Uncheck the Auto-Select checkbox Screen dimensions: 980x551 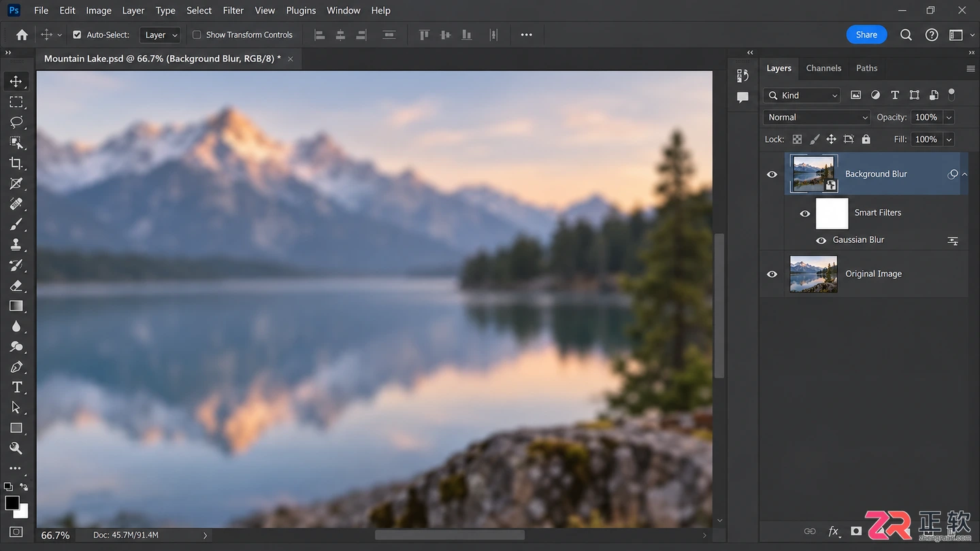(x=77, y=35)
